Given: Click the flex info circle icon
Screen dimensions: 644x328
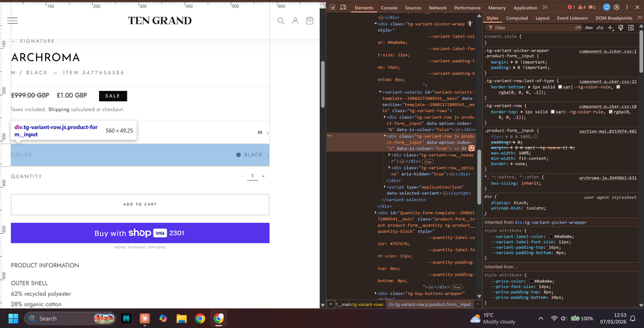Looking at the screenshot, I should coord(536,137).
